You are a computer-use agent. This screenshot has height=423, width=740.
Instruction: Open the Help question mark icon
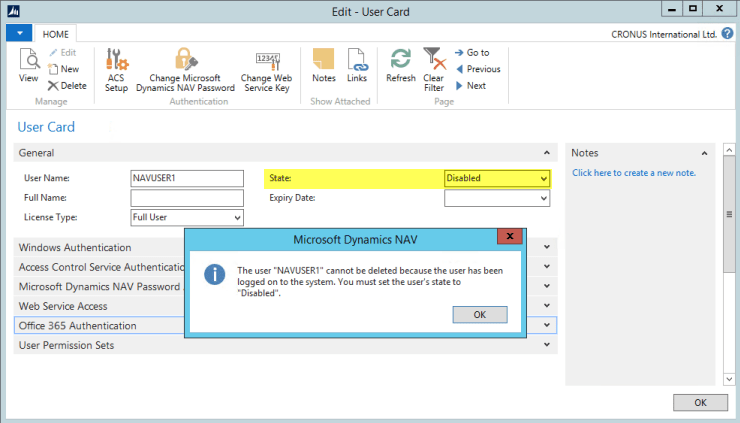coord(727,34)
